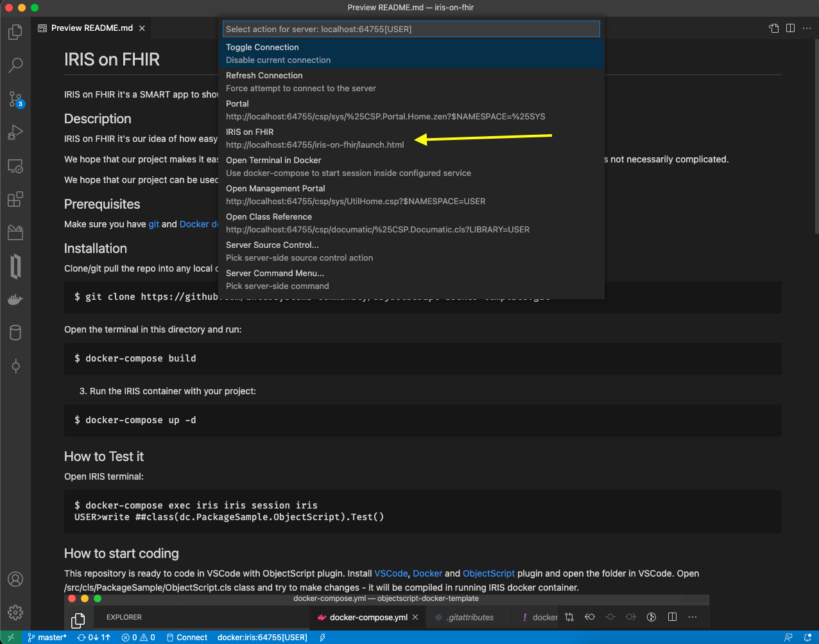819x644 pixels.
Task: Click the embedded docker-compose.yml tab image
Action: (x=368, y=617)
